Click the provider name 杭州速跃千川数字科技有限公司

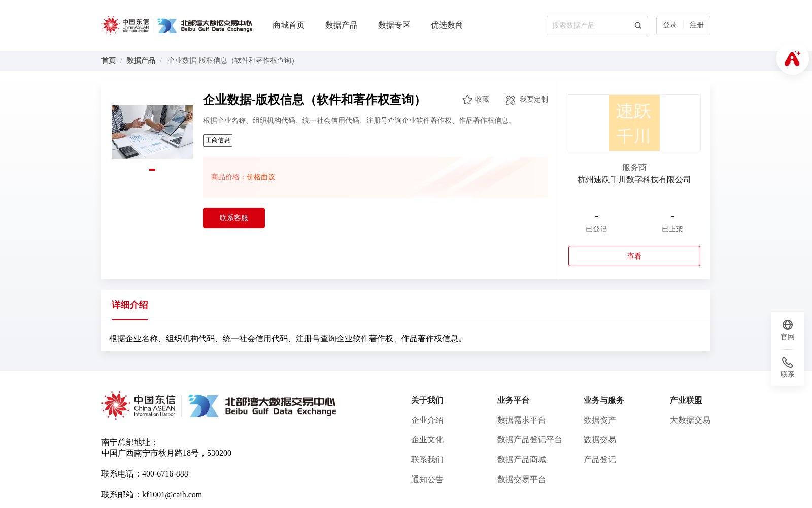tap(634, 180)
